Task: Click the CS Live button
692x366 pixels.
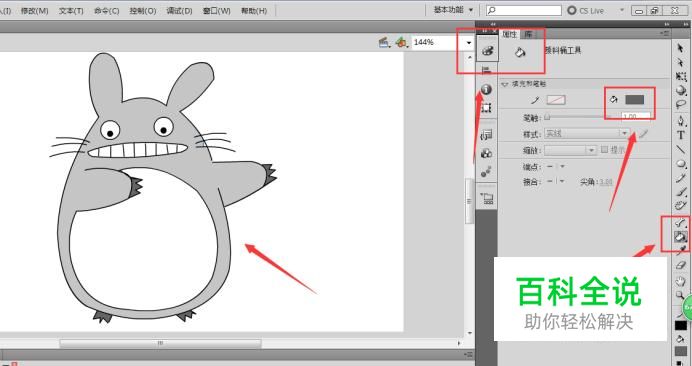Action: point(586,10)
